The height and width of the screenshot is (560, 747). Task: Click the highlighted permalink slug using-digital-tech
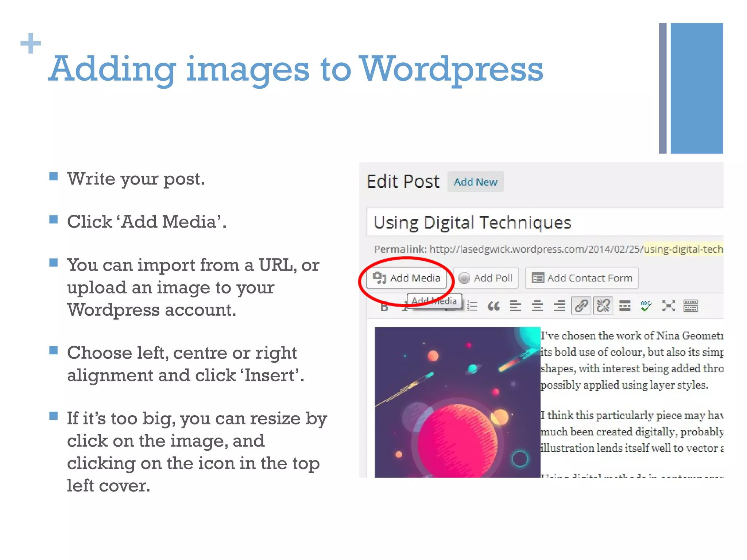683,249
